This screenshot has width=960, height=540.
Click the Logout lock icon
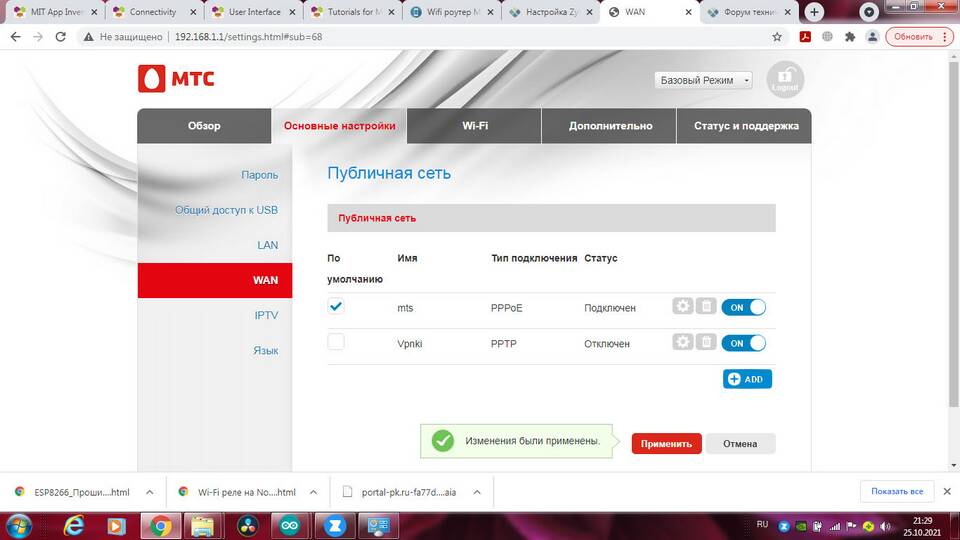(x=785, y=79)
